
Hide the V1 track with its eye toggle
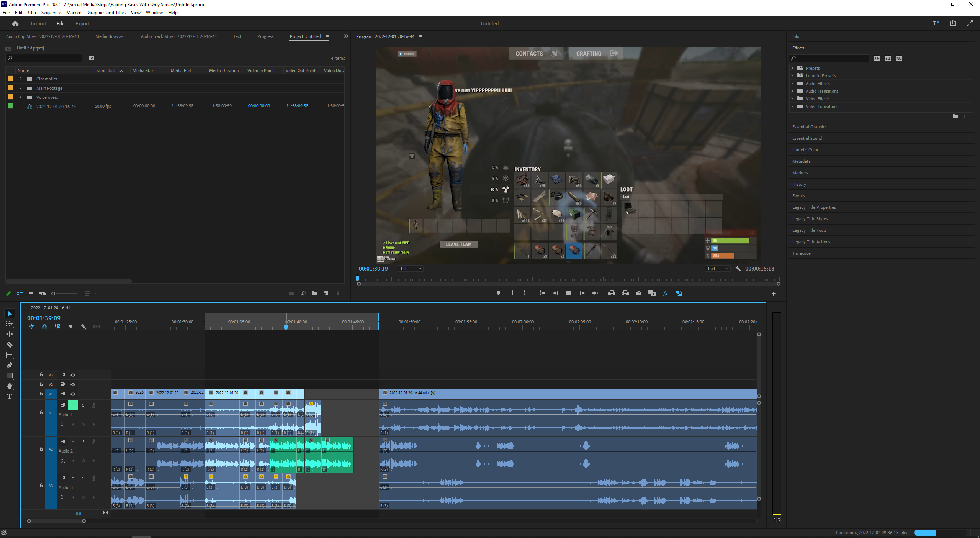tap(73, 394)
